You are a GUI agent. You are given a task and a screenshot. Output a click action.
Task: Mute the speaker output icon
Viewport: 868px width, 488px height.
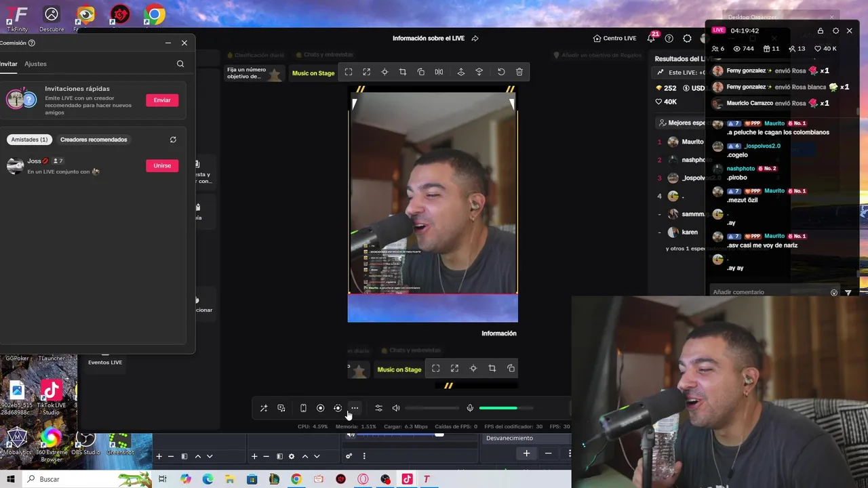coord(396,408)
